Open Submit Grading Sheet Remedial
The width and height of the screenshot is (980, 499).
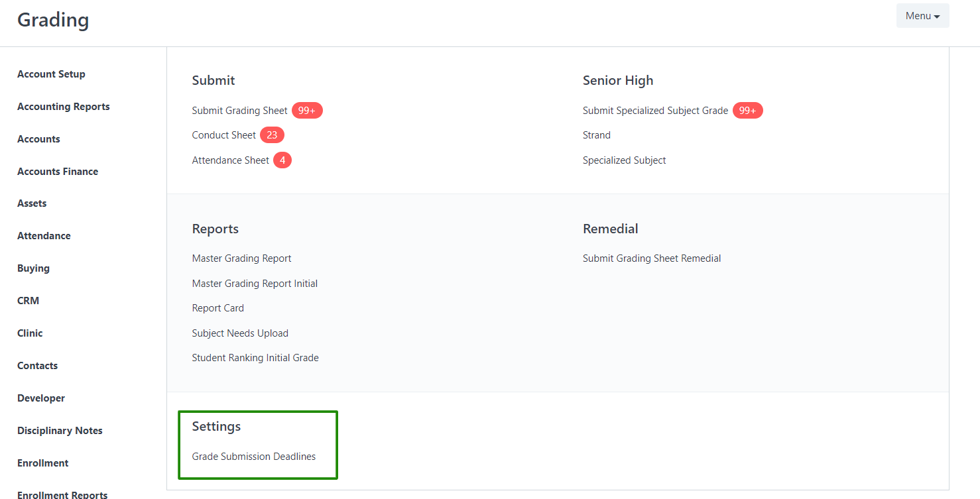(652, 258)
